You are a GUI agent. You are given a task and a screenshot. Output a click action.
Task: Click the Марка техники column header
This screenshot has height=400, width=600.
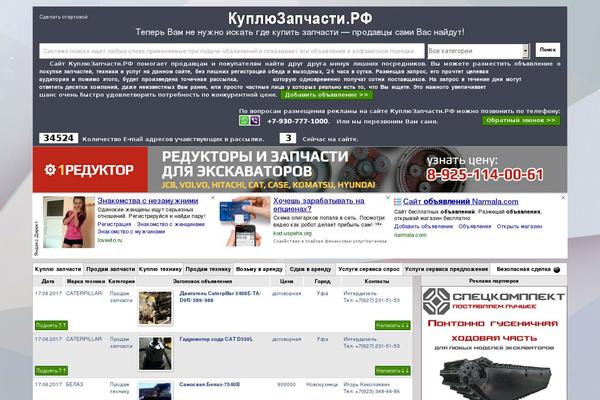click(x=86, y=281)
